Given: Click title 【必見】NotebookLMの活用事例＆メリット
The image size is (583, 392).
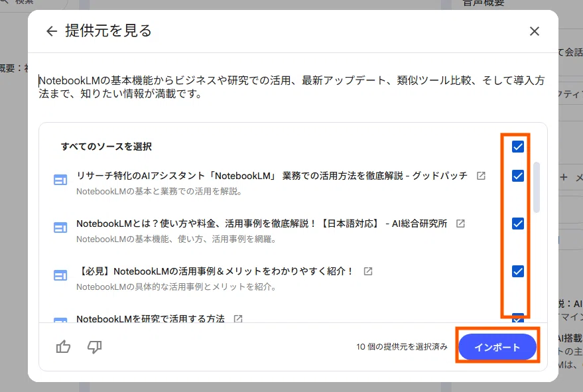Looking at the screenshot, I should coord(214,271).
